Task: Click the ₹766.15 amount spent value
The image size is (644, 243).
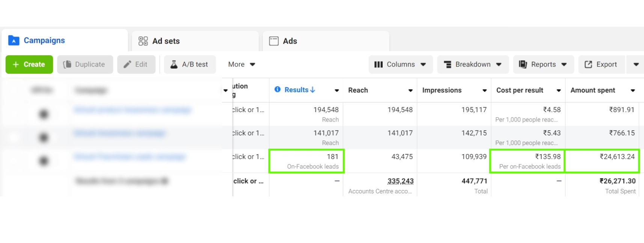Action: click(x=622, y=133)
